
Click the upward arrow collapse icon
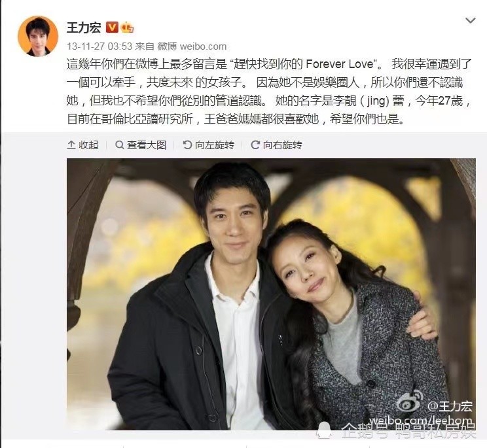click(x=71, y=145)
